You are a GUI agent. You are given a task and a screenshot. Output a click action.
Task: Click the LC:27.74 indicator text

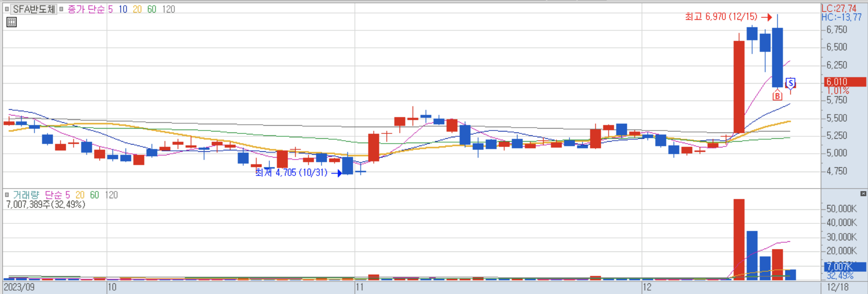[x=839, y=8]
